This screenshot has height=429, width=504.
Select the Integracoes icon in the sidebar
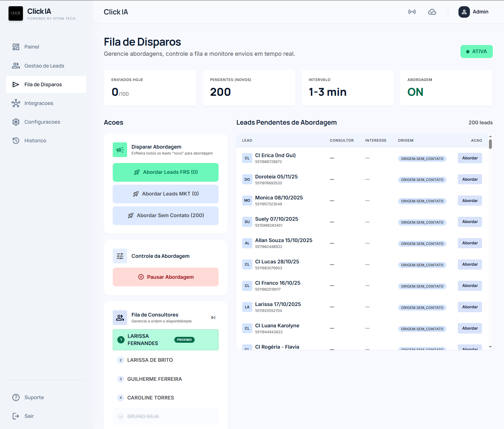click(16, 103)
